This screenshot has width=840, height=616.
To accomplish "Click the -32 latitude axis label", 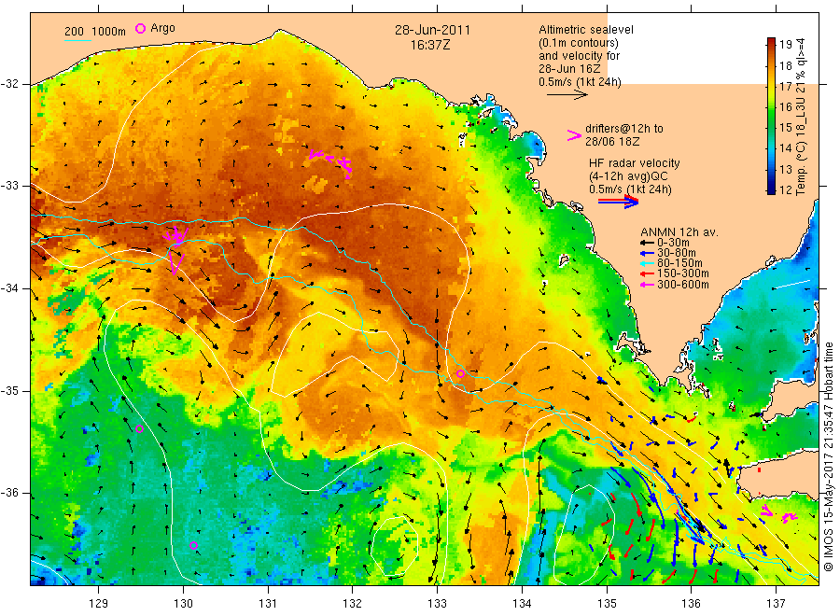I will pos(9,84).
